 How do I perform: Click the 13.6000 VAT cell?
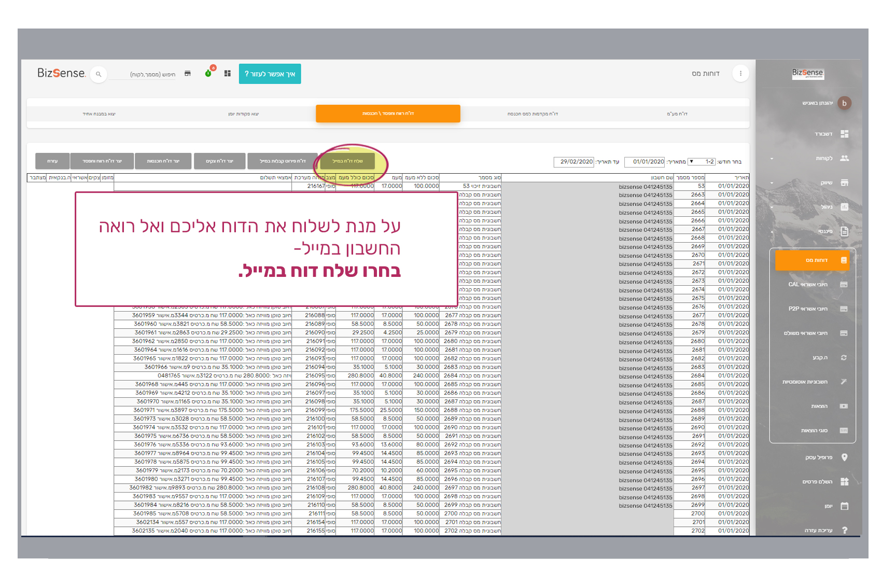click(388, 445)
